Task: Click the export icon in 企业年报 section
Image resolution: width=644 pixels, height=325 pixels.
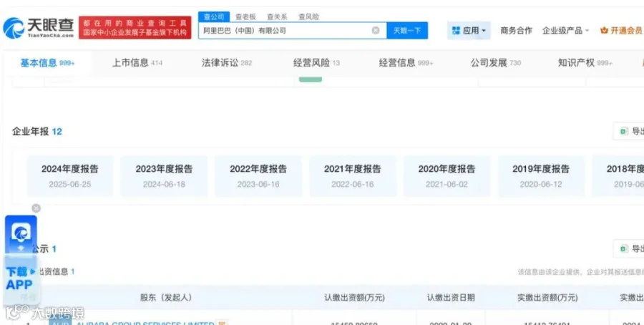Action: click(624, 132)
